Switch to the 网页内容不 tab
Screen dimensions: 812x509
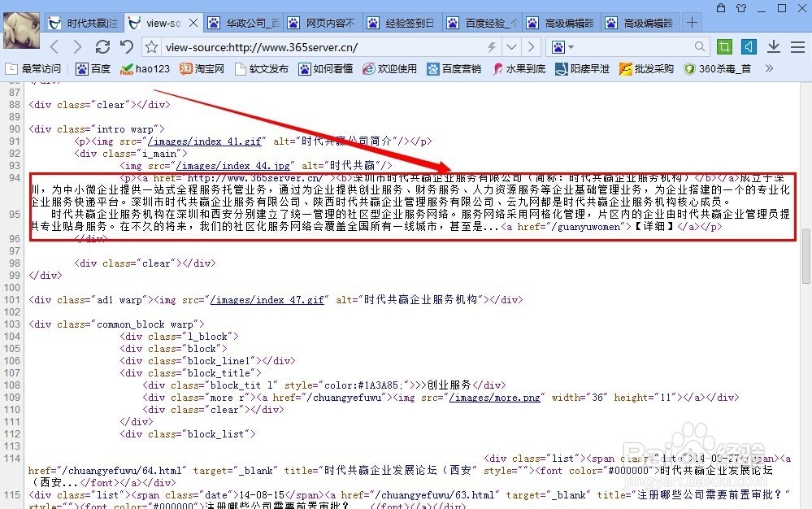323,23
